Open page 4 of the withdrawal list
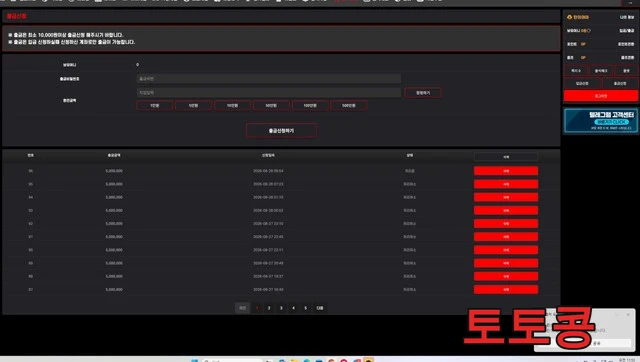 click(x=293, y=308)
